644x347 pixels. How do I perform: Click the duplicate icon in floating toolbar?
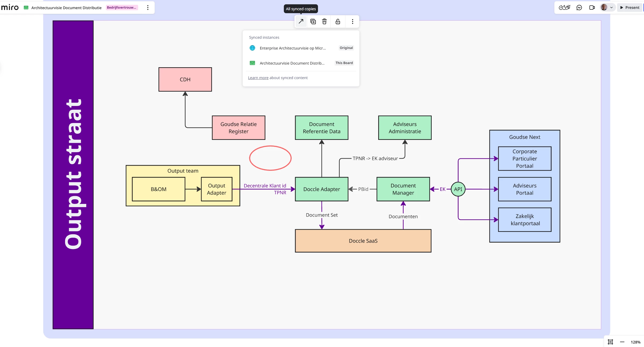[313, 22]
